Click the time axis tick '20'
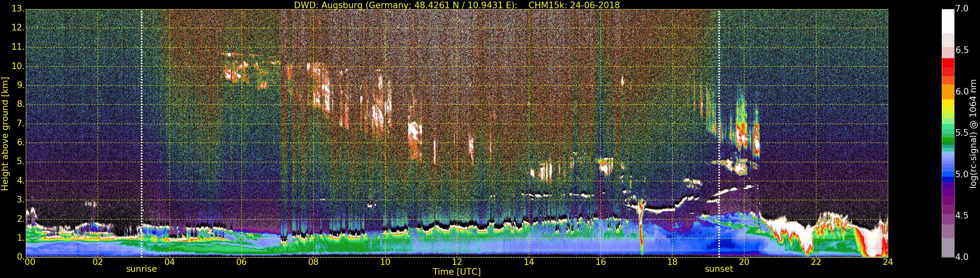Image resolution: width=980 pixels, height=278 pixels. pyautogui.click(x=744, y=262)
